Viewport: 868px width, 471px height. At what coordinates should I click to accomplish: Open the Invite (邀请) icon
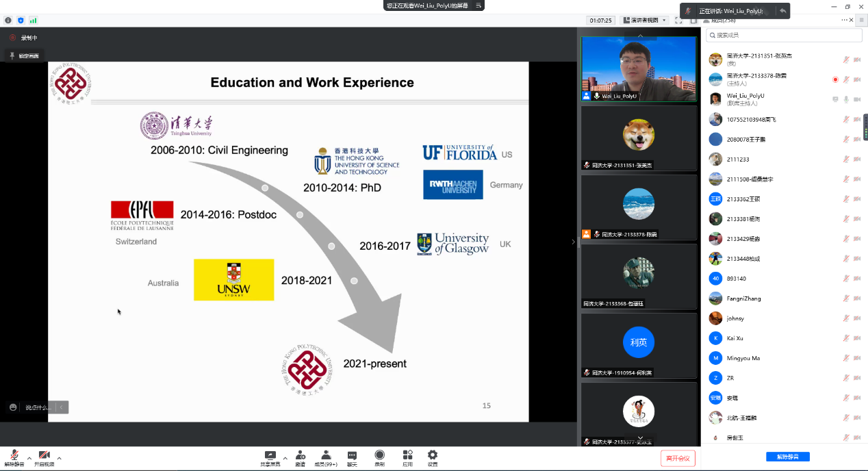300,455
